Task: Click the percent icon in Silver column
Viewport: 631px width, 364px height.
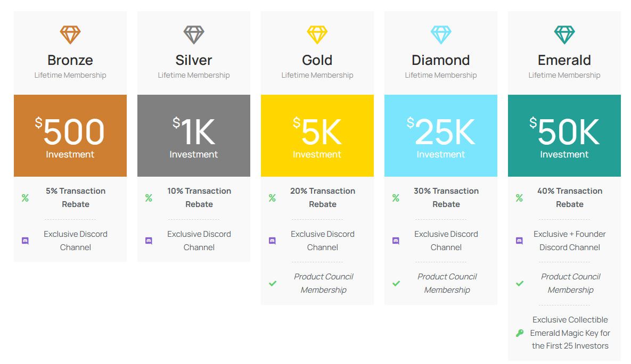Action: click(x=149, y=198)
